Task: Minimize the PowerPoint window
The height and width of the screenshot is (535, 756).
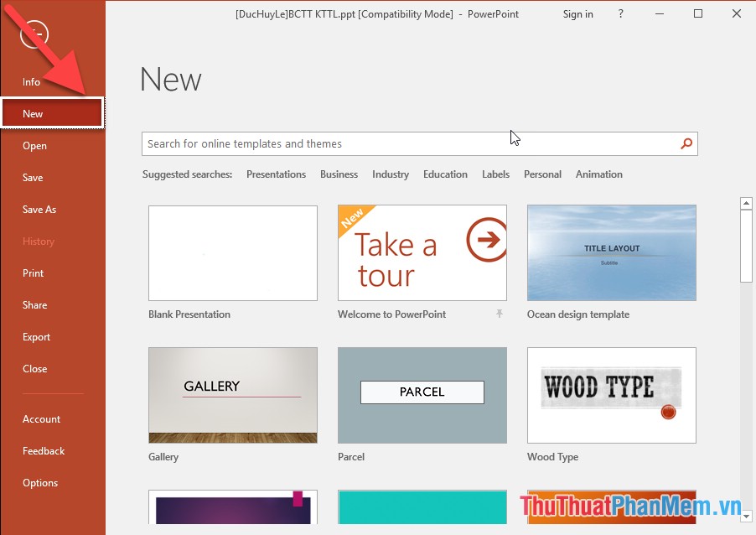Action: [x=660, y=14]
